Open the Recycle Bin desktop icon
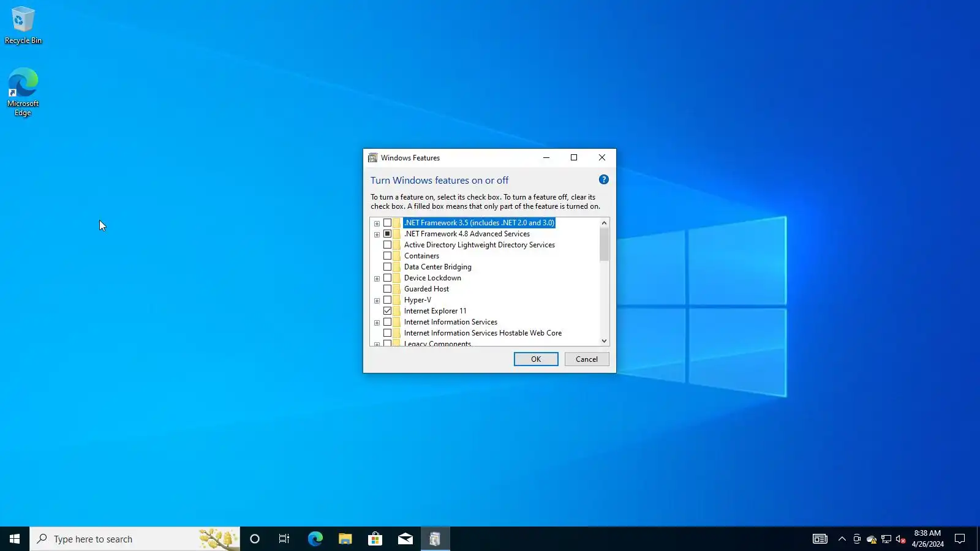The image size is (980, 551). tap(23, 26)
